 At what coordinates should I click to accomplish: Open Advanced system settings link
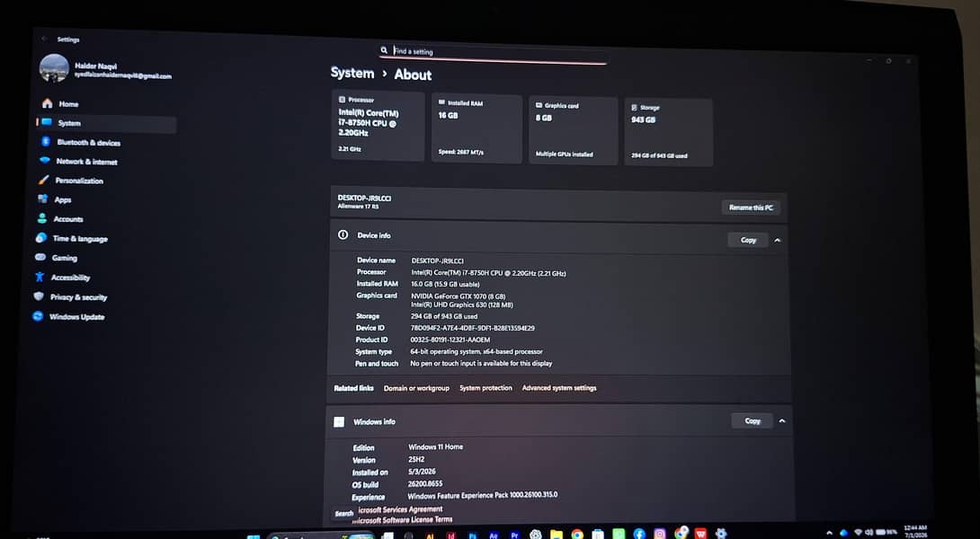(558, 388)
